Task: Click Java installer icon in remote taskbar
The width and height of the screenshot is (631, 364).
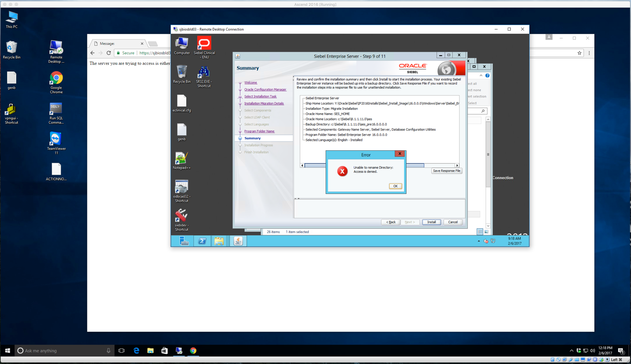Action: point(238,241)
